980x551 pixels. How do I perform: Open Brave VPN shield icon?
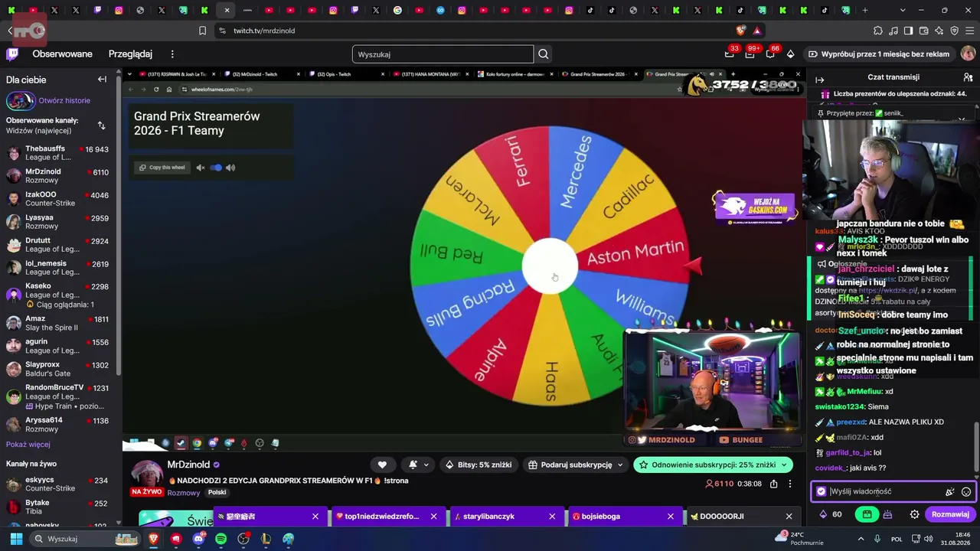955,31
